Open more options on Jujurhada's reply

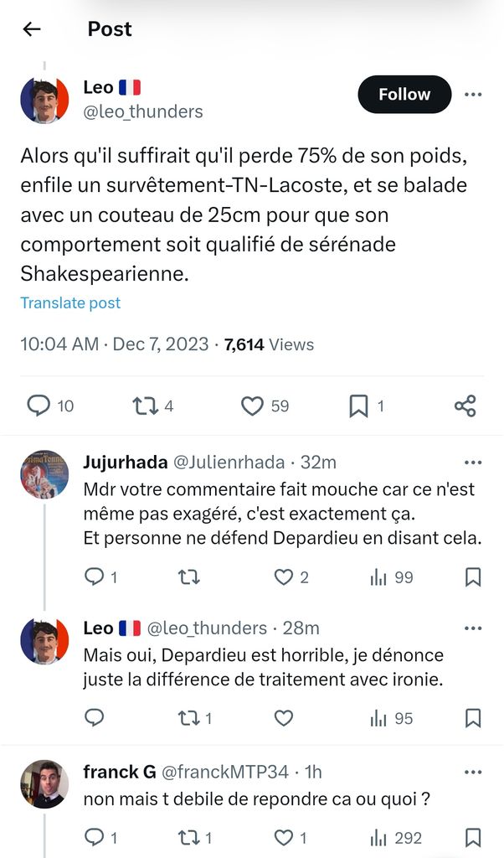(473, 463)
